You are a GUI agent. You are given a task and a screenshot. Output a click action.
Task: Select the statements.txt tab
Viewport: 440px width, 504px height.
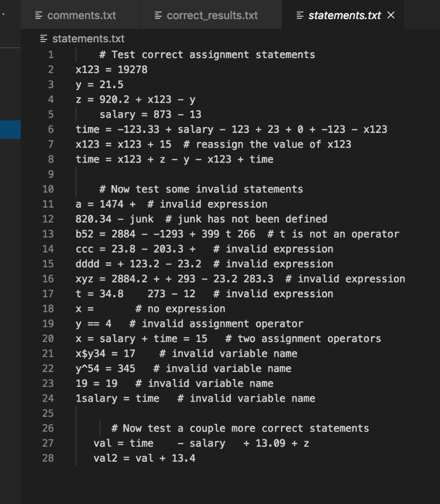coord(340,15)
